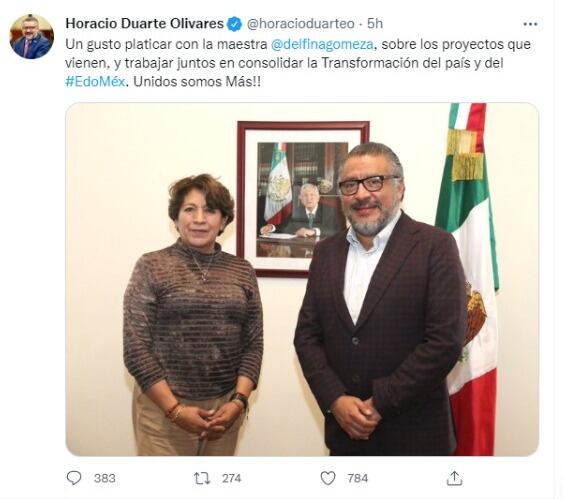Click the 5h timestamp
The width and height of the screenshot is (563, 499).
point(375,24)
